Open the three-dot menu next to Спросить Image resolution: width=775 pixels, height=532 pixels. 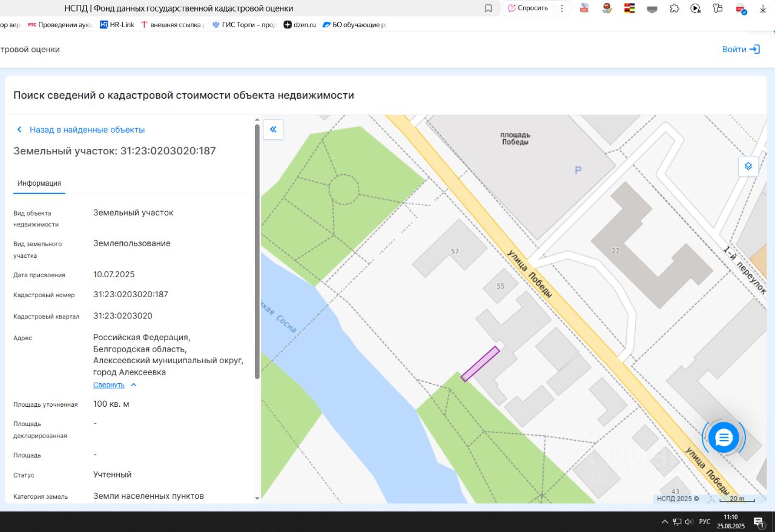tap(562, 8)
